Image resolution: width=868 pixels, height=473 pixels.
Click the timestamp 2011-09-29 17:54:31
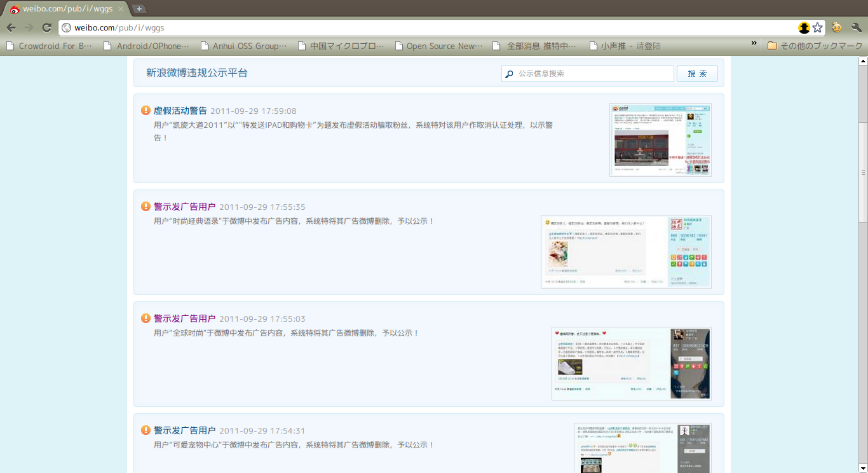[x=262, y=431]
